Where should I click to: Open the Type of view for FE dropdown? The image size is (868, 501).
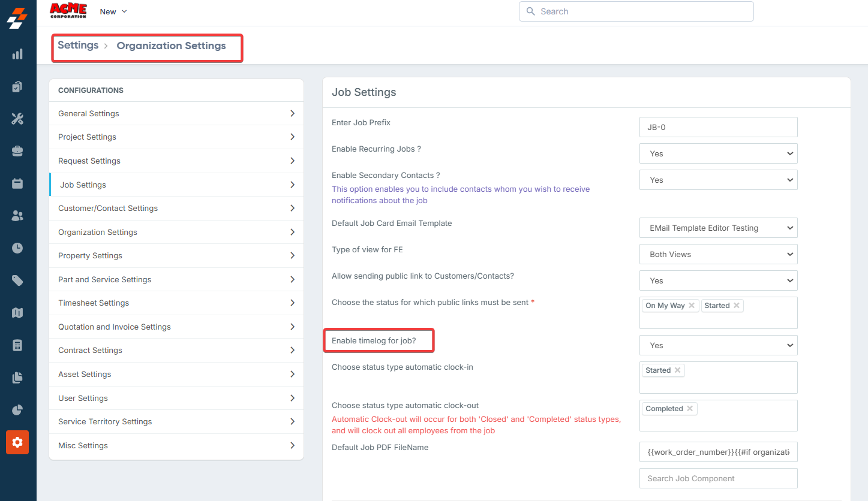tap(718, 254)
